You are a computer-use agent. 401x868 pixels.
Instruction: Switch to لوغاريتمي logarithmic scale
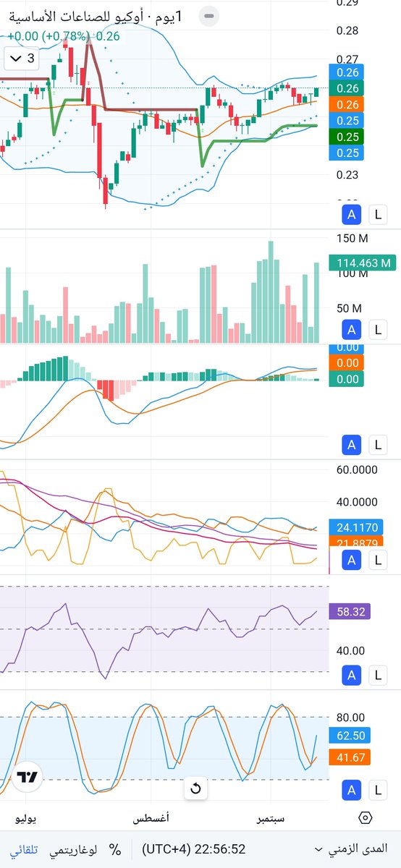coord(74,848)
